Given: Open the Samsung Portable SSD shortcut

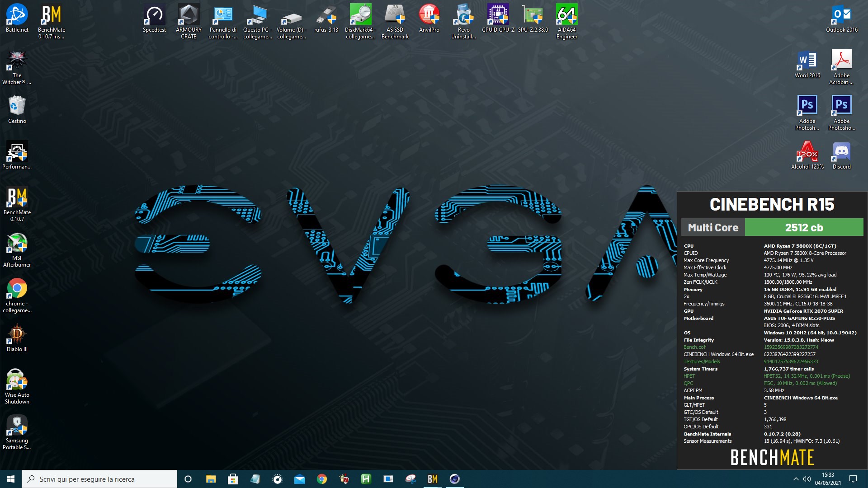Looking at the screenshot, I should (17, 432).
